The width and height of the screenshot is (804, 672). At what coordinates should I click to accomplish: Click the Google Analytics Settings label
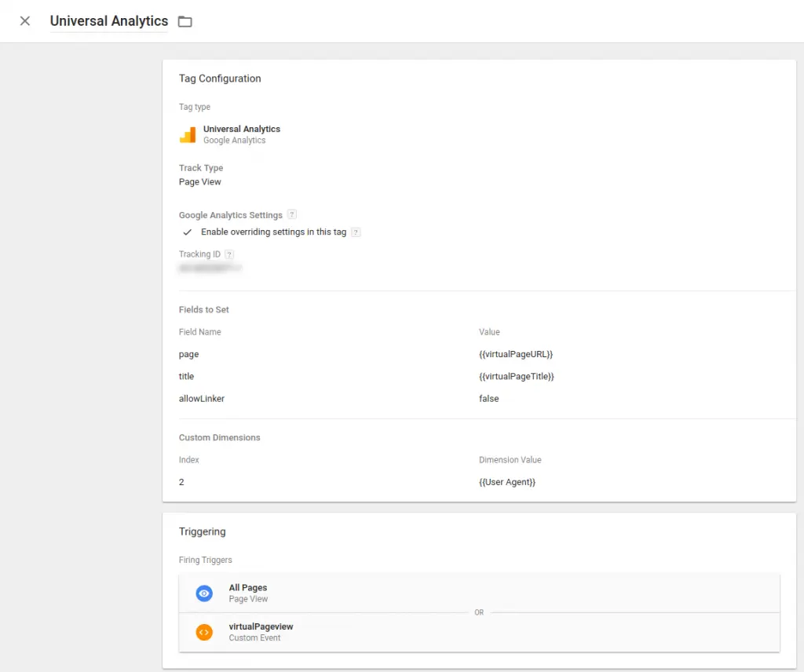coord(231,215)
